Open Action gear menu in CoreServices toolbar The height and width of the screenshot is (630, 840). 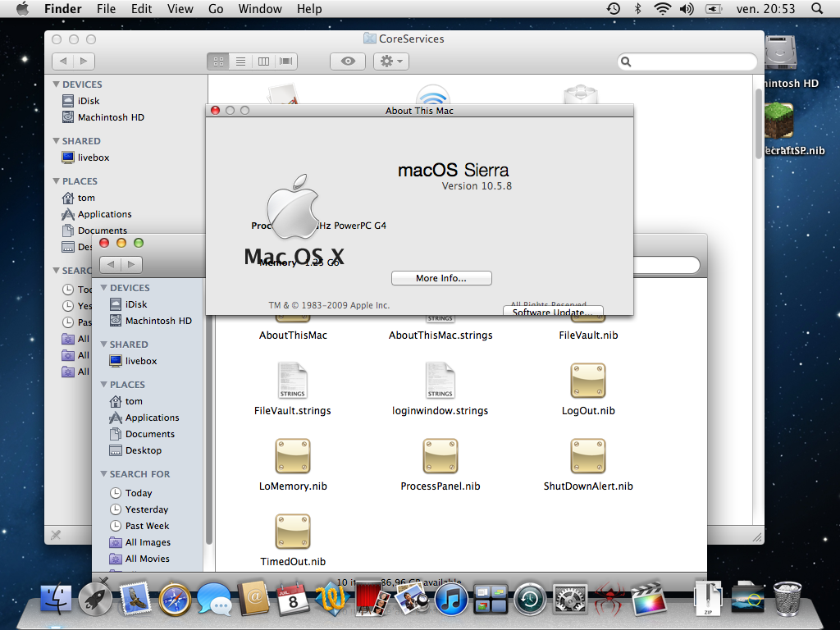pyautogui.click(x=391, y=61)
